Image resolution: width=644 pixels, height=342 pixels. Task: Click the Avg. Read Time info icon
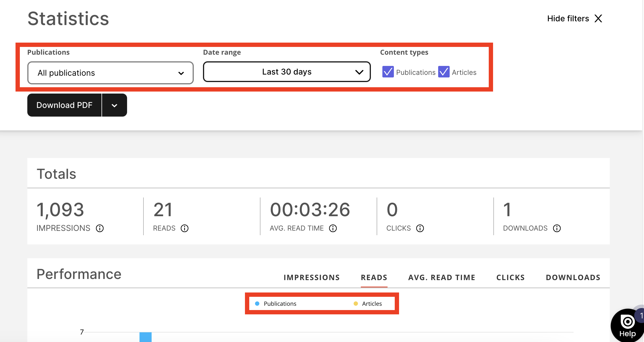(333, 228)
